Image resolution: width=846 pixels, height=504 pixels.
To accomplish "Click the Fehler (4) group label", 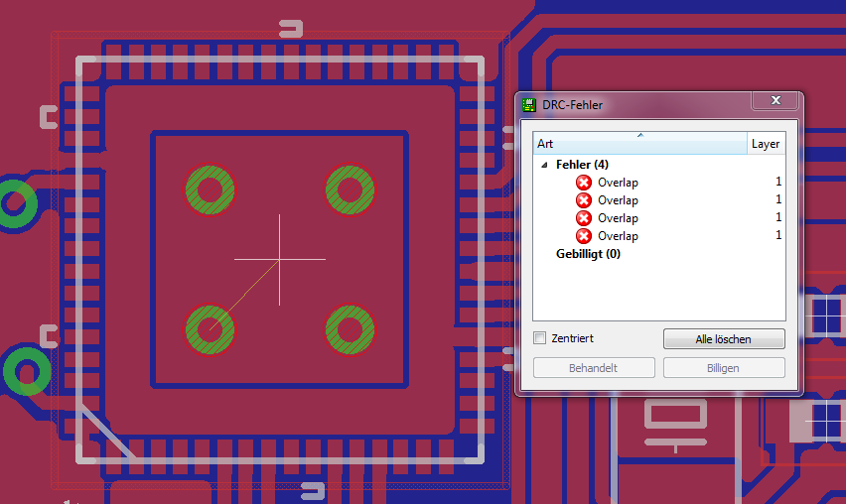I will pos(582,165).
